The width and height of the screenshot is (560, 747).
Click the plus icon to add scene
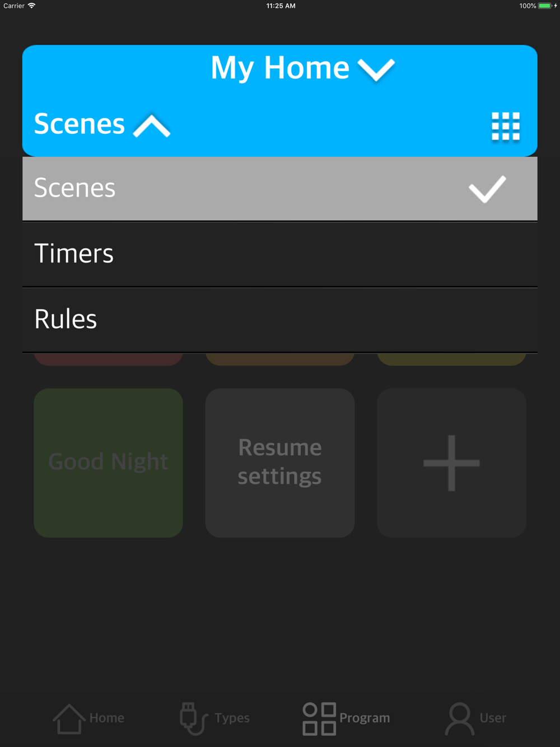(x=451, y=463)
